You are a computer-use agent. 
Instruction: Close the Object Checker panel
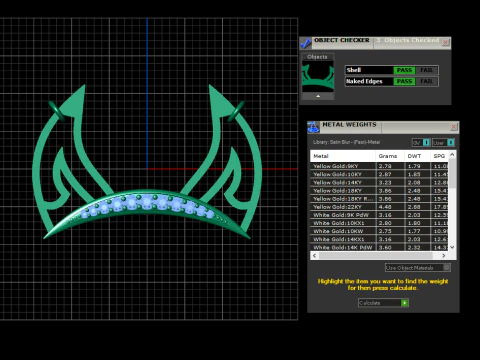coord(445,42)
